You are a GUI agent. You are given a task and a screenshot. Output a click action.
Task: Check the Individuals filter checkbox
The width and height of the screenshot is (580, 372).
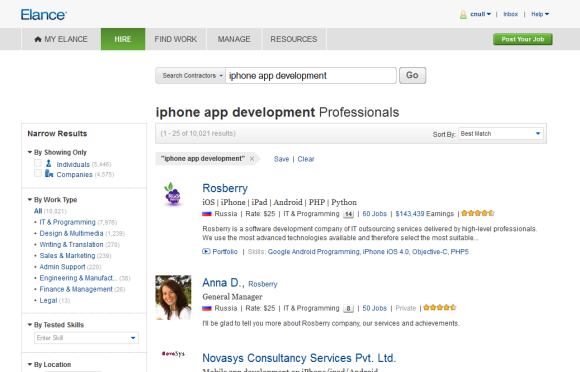tap(38, 163)
